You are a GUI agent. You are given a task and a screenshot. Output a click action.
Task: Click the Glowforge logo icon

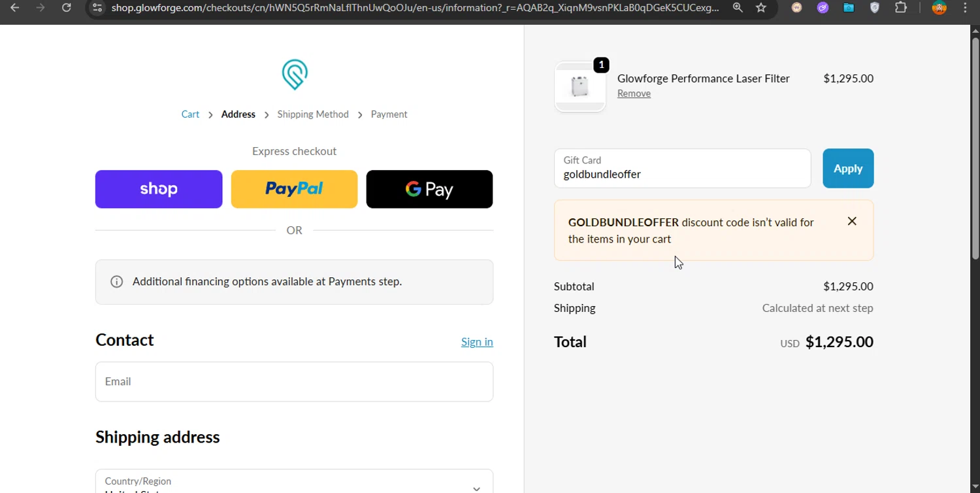click(295, 75)
